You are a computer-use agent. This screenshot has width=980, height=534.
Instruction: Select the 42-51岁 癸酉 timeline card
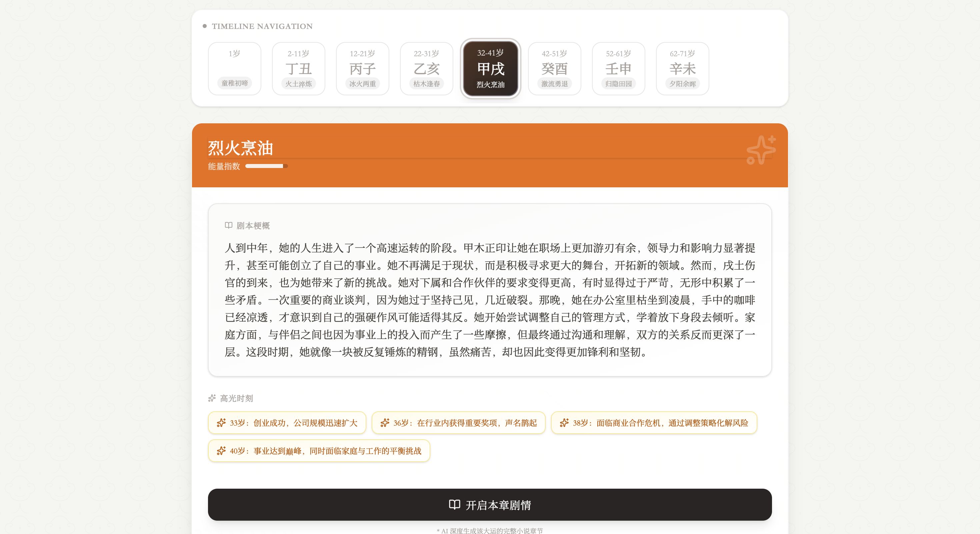554,68
